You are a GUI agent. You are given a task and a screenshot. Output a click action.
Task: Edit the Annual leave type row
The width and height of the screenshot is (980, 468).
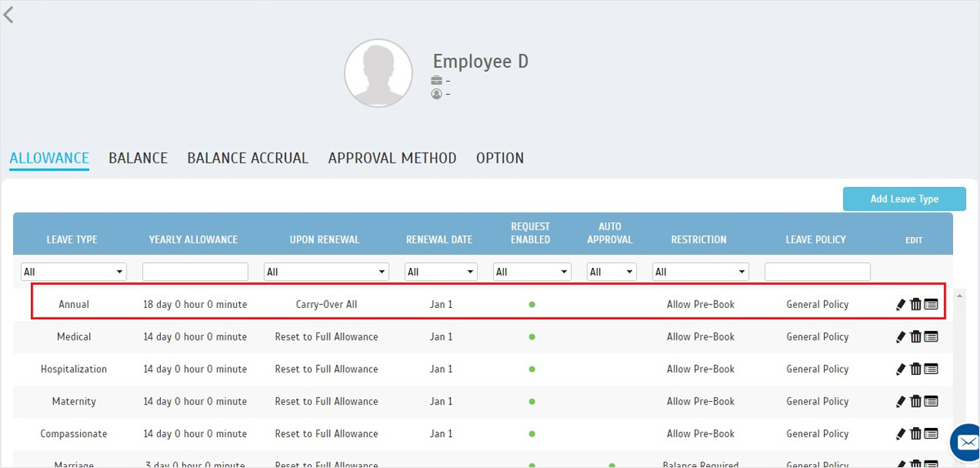click(x=901, y=305)
